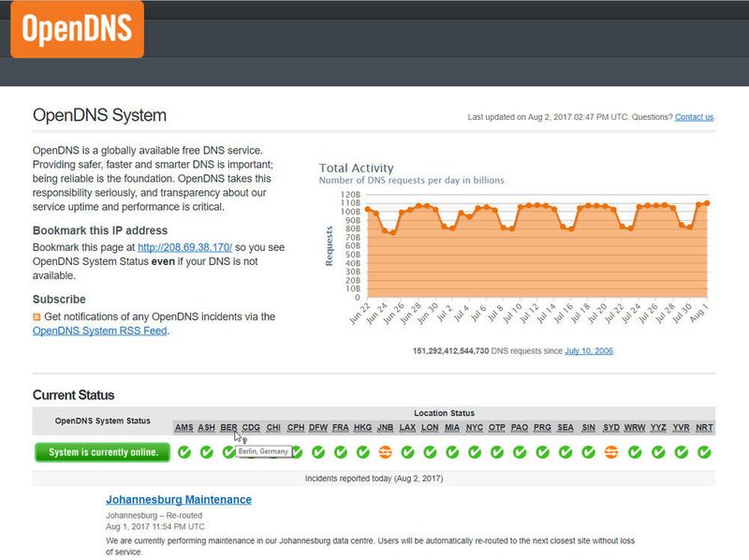Screen dimensions: 749x560
Task: Click the green check icon under YVR
Action: 682,452
